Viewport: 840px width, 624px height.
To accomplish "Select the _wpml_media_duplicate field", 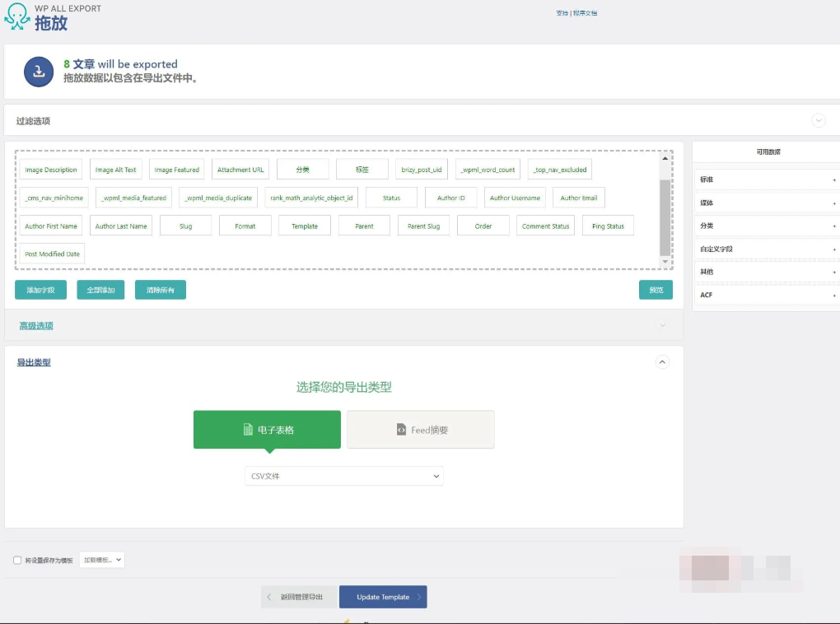I will tap(218, 198).
